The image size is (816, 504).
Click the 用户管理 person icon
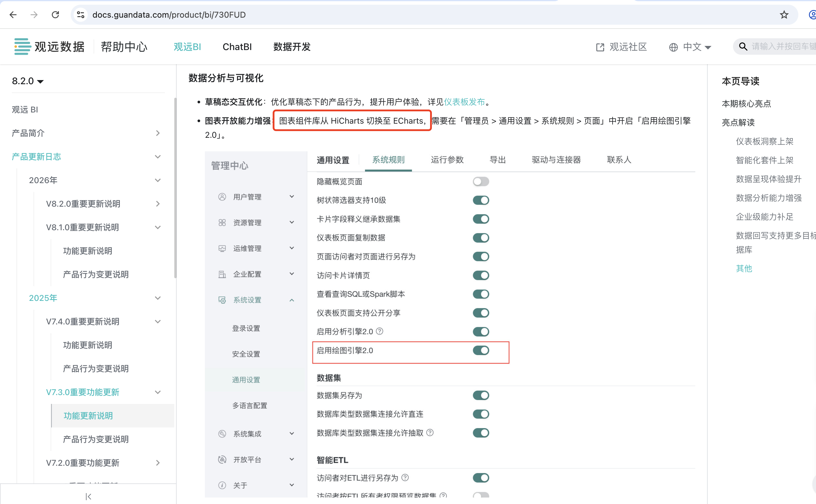coord(222,197)
